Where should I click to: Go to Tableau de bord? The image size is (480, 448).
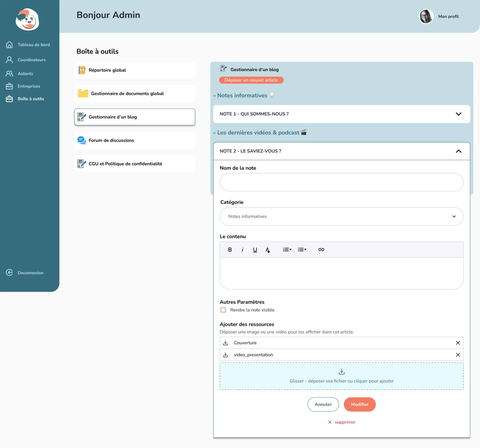pos(34,45)
